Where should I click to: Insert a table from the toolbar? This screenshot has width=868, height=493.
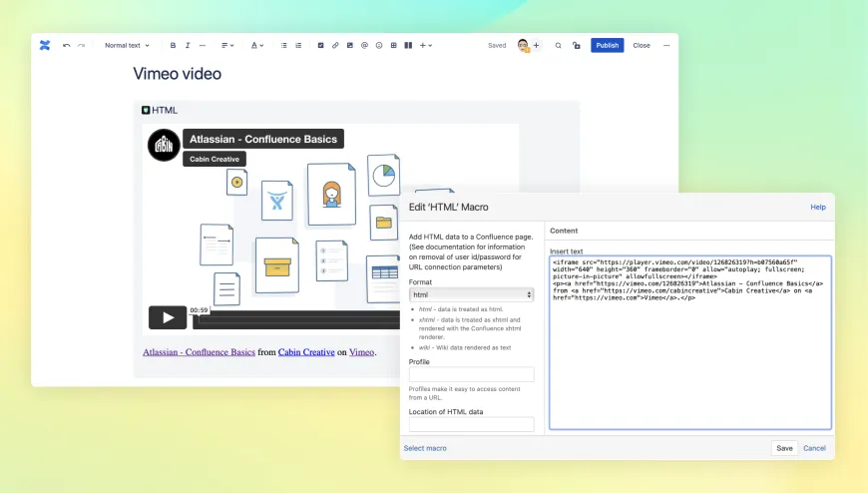[394, 45]
